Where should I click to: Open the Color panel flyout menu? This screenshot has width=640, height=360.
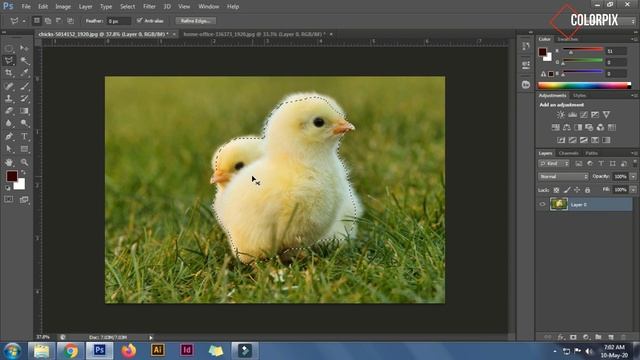(634, 39)
